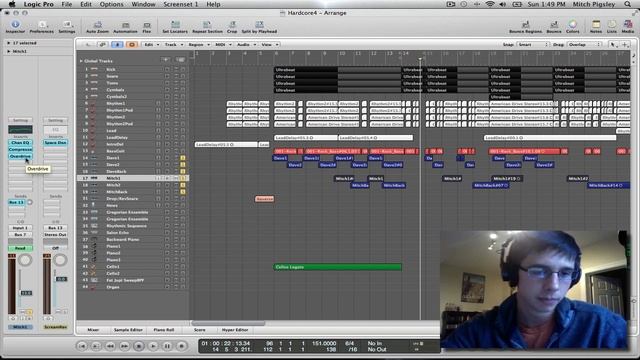
Task: Toggle the yellow solo button on Mitch2 track
Action: [183, 185]
